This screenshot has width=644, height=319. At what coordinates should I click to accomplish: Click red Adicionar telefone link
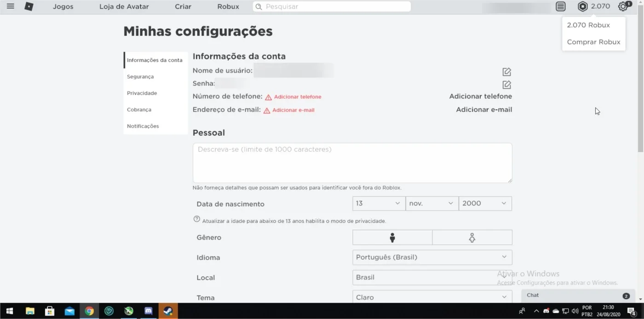298,97
